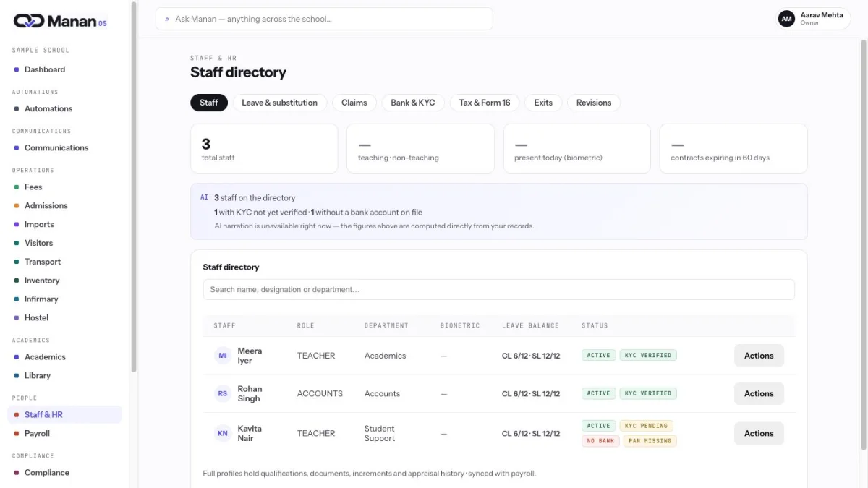868x488 pixels.
Task: Go to Transport
Action: tap(64, 262)
